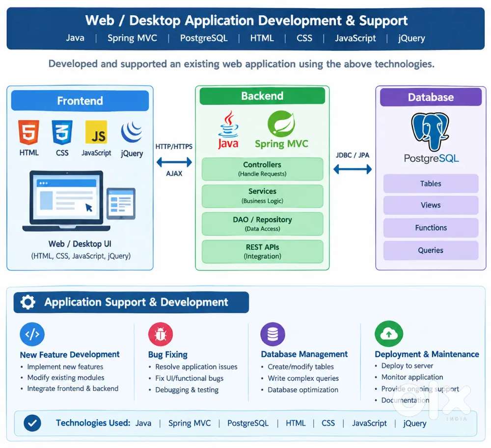The image size is (491, 448).
Task: Click the 'Technologies Used:' label
Action: 93,423
